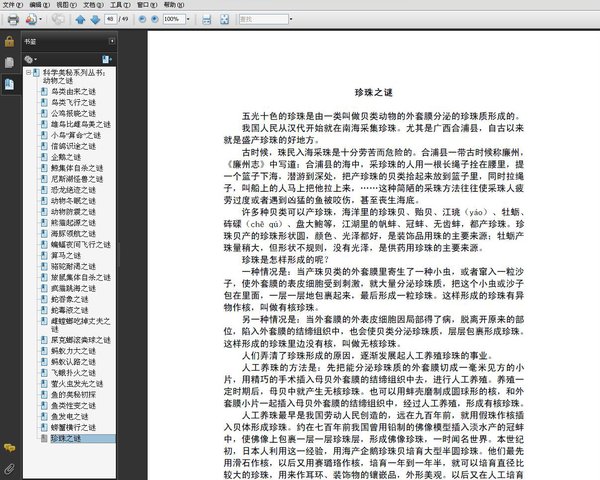
Task: Open bookmark 雌螳螂吃掉丈夫之谜
Action: click(80, 325)
